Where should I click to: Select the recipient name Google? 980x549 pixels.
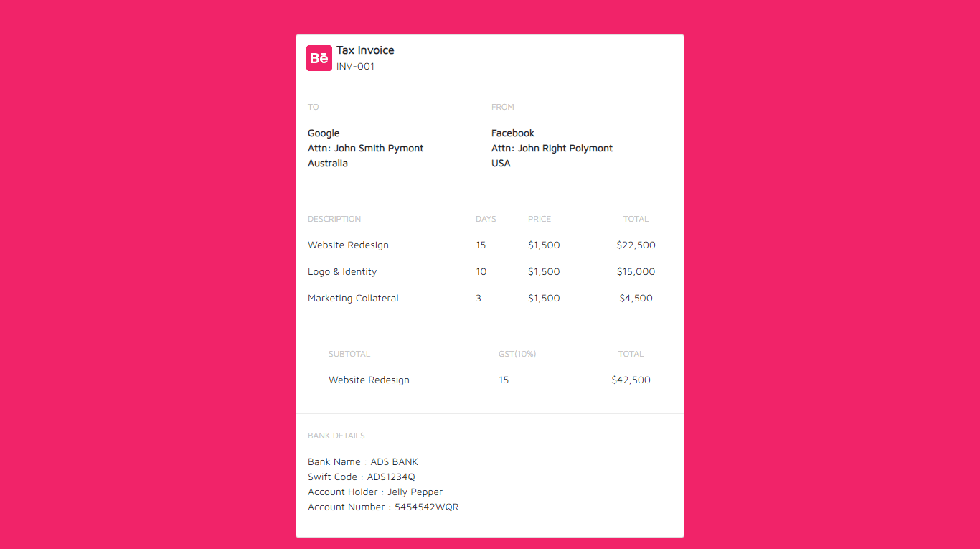pyautogui.click(x=324, y=133)
